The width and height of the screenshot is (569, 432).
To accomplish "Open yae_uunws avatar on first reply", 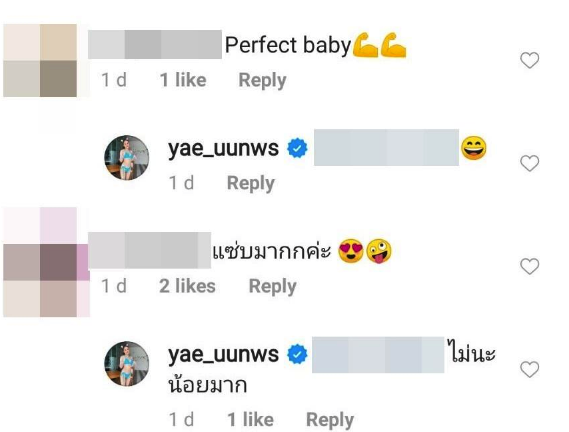I will [x=127, y=158].
